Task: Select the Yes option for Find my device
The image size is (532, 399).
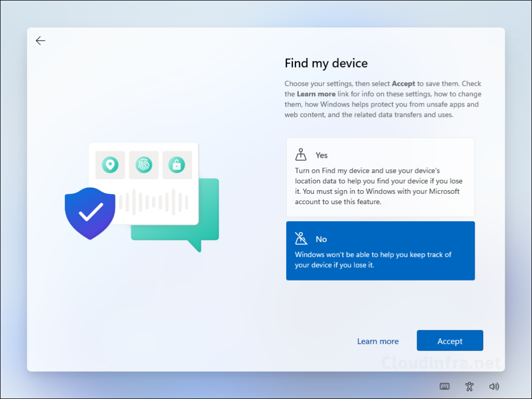Action: point(380,177)
